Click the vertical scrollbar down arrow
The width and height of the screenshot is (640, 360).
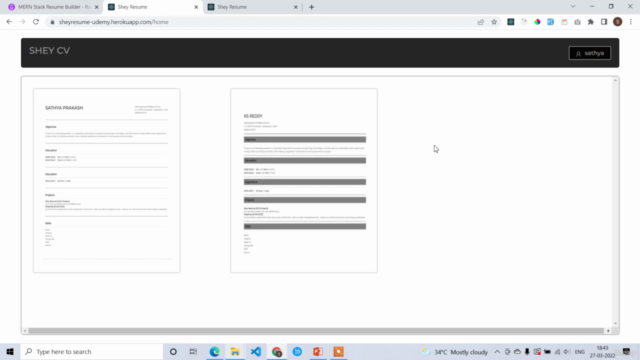[x=615, y=323]
